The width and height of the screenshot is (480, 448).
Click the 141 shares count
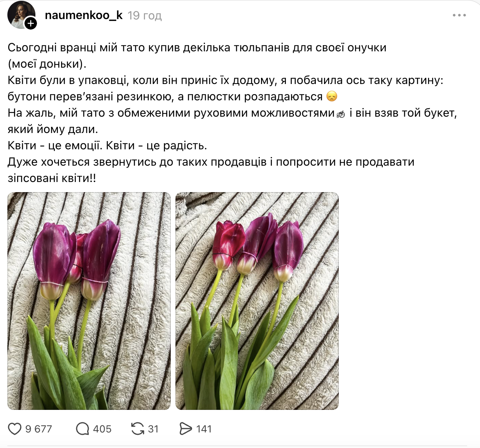pos(204,429)
